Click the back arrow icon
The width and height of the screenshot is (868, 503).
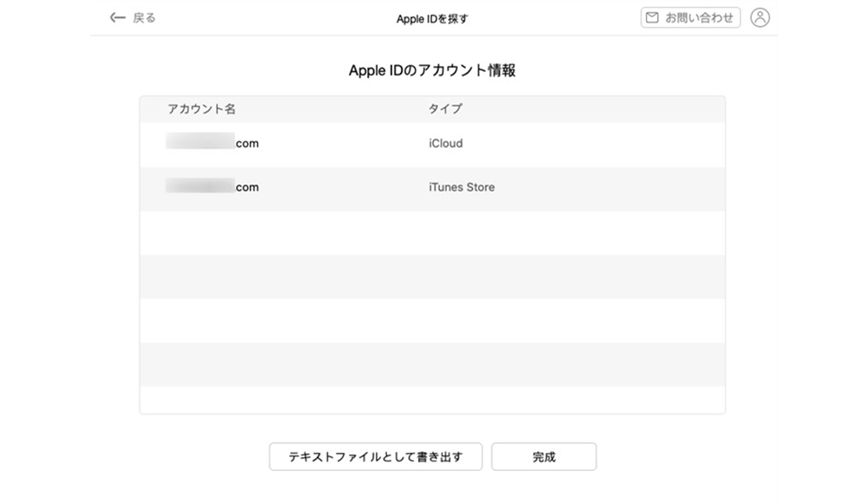[x=117, y=17]
